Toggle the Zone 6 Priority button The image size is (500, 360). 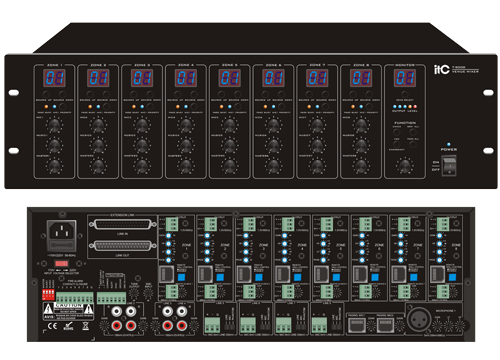pos(282,107)
